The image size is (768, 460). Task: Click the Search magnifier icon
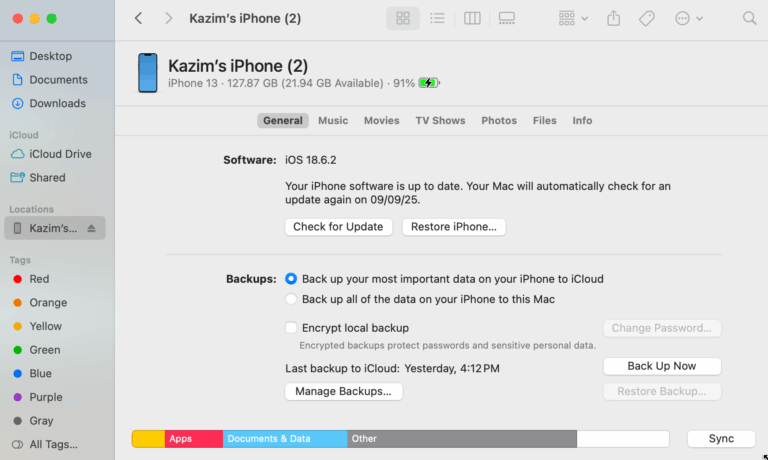pyautogui.click(x=749, y=19)
